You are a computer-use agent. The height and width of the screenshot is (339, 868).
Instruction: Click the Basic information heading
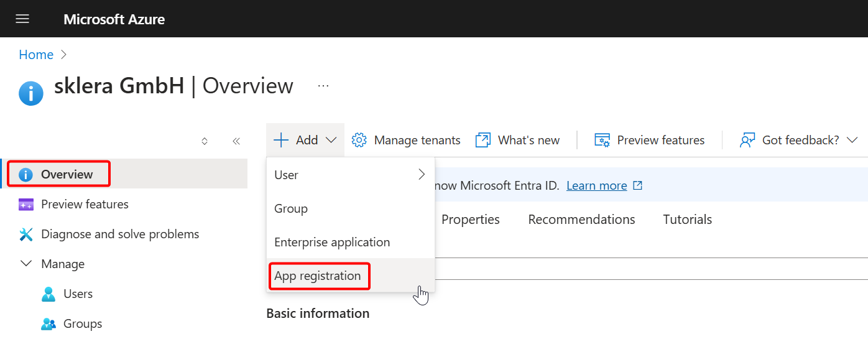pos(318,313)
